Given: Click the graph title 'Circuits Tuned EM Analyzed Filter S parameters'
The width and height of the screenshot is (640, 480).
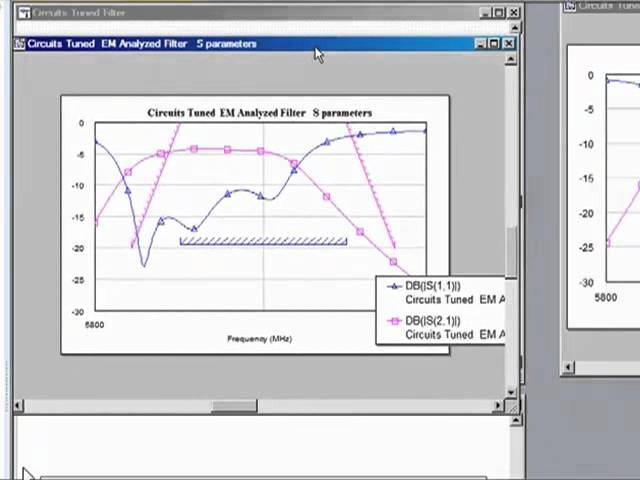Looking at the screenshot, I should click(x=260, y=113).
